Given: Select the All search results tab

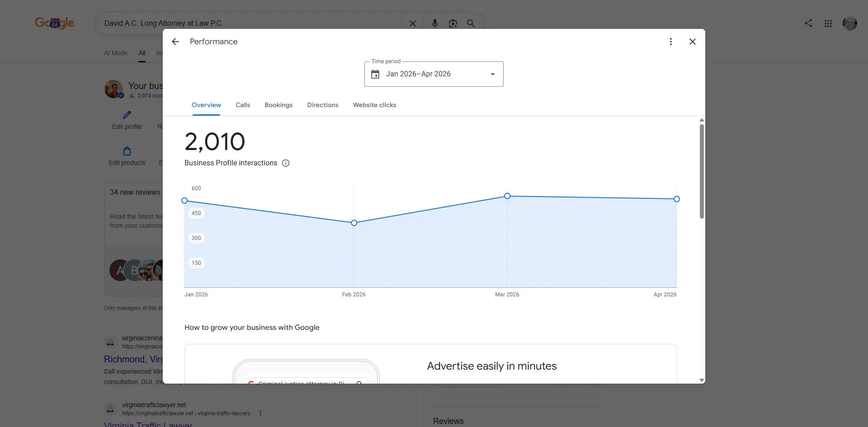Looking at the screenshot, I should point(142,53).
